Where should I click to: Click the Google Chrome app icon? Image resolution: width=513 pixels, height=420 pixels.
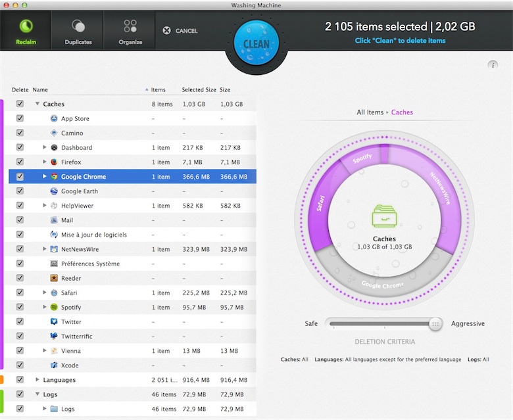coord(54,177)
